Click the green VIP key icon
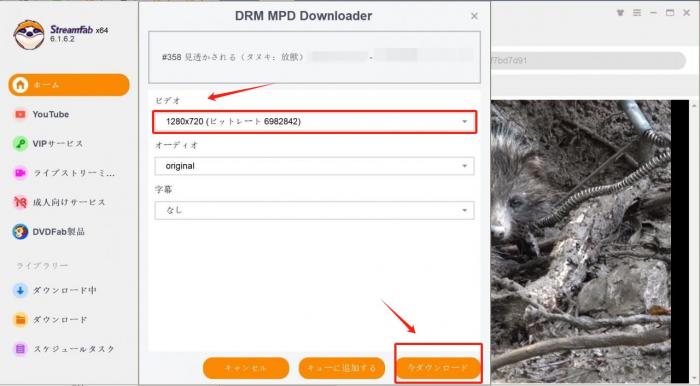 [20, 144]
